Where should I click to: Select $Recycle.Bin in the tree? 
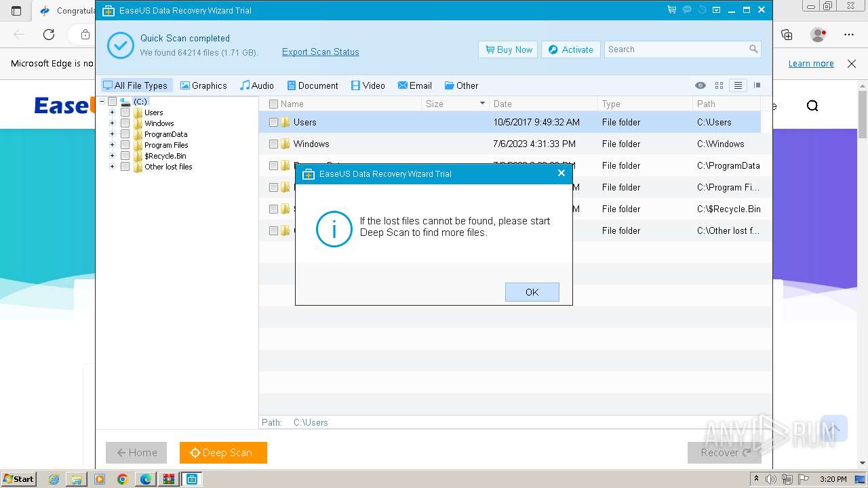(165, 156)
